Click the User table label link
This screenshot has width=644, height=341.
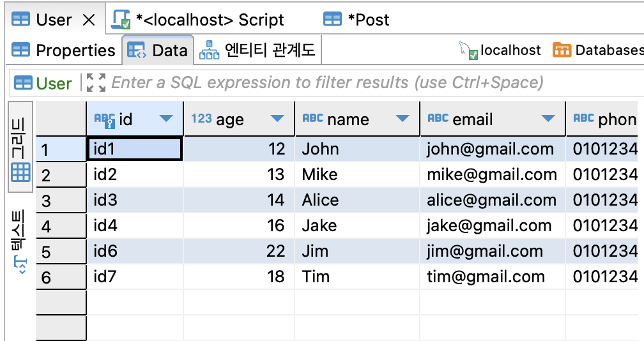54,83
